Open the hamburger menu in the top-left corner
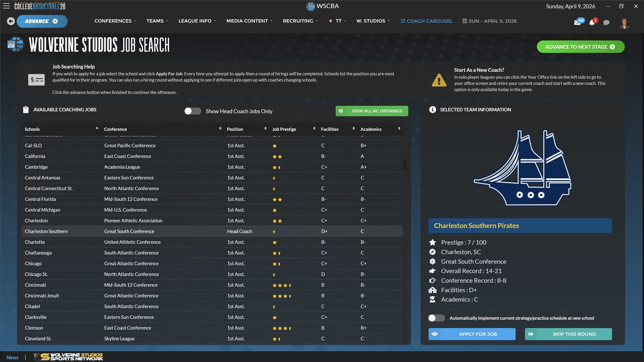This screenshot has height=362, width=644. tap(6, 6)
